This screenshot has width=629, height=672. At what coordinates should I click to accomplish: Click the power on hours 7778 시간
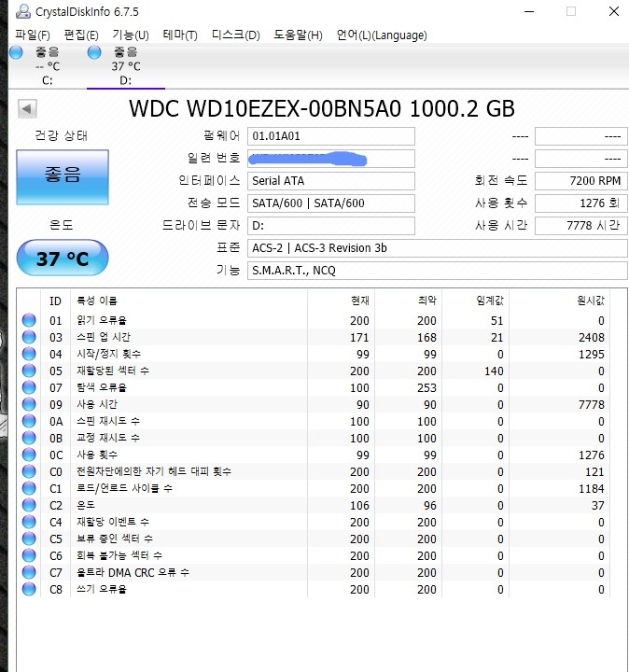[581, 226]
